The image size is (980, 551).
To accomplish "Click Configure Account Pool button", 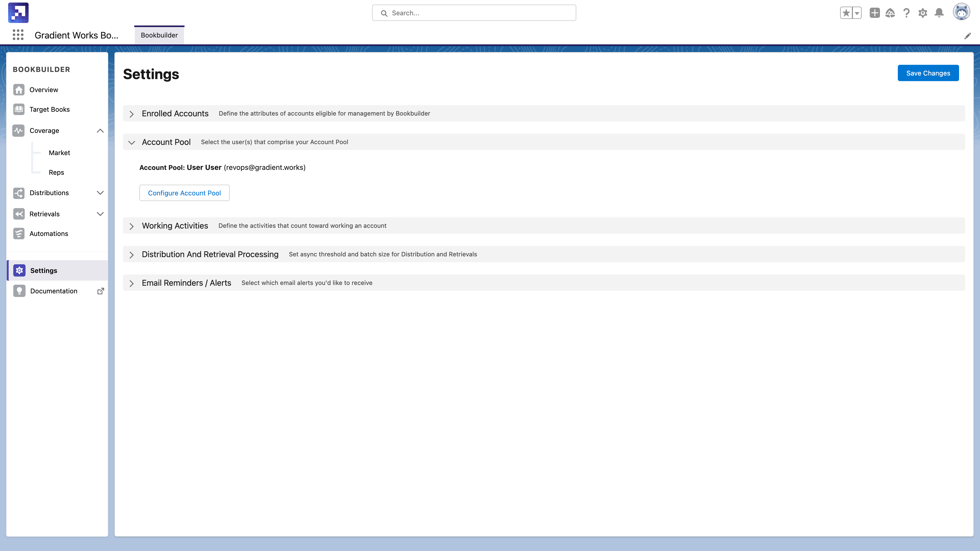I will (x=184, y=193).
